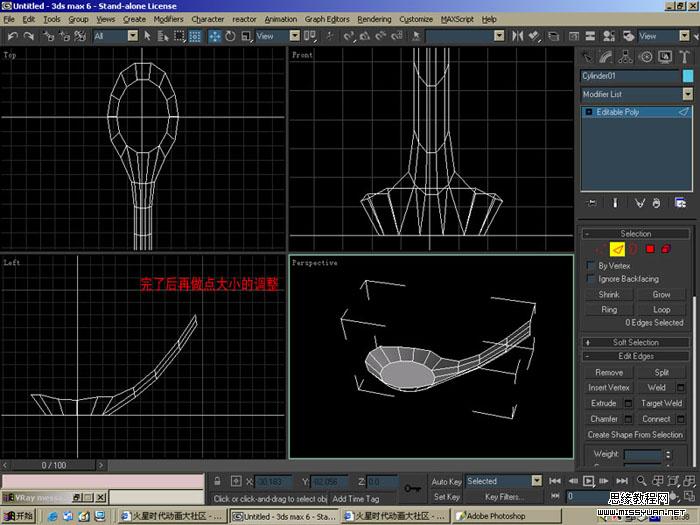
Task: Expand the Editable Poly stack entry
Action: 588,112
